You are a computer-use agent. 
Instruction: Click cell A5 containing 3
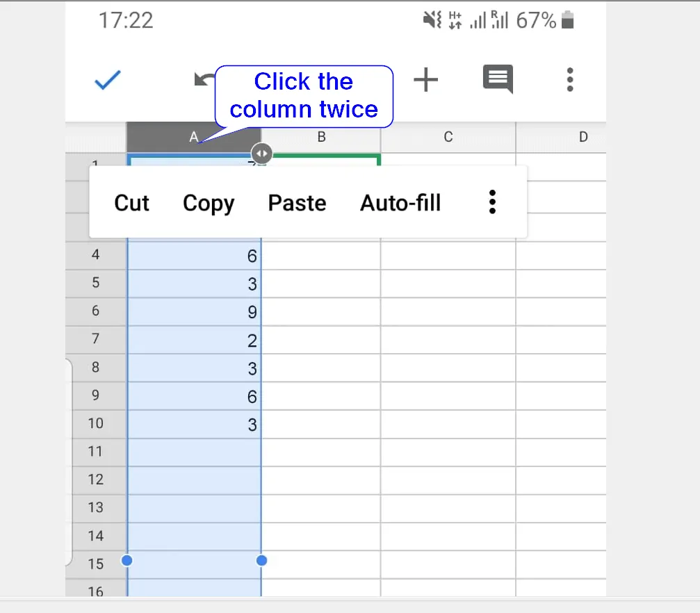[x=194, y=284]
